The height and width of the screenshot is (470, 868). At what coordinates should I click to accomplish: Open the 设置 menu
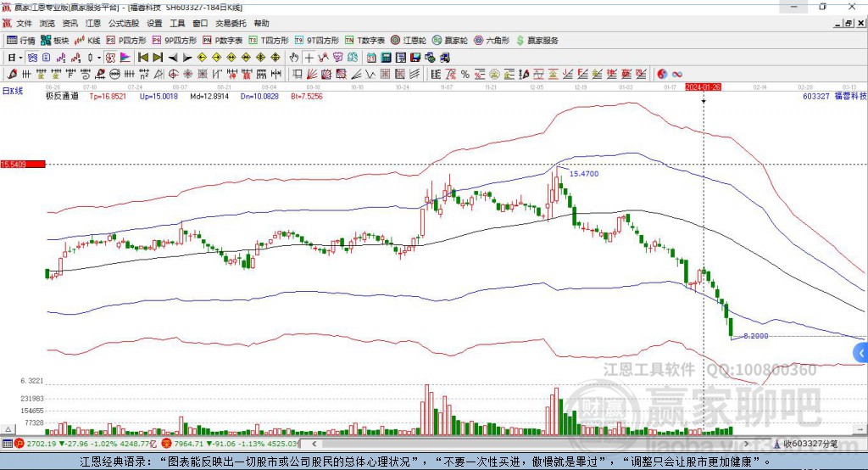154,23
